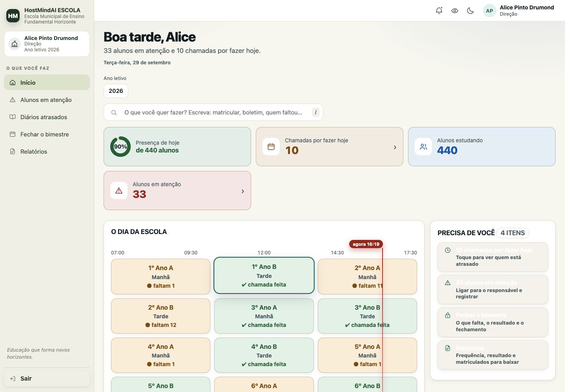Open the 1º Ano A Manhã class card
Screen dimensions: 565x392
(160, 276)
